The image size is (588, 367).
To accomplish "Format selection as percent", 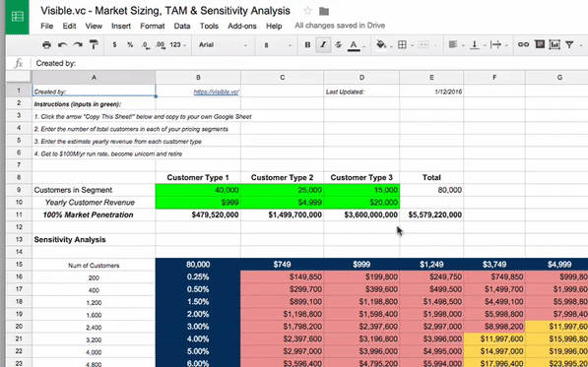I will click(130, 45).
